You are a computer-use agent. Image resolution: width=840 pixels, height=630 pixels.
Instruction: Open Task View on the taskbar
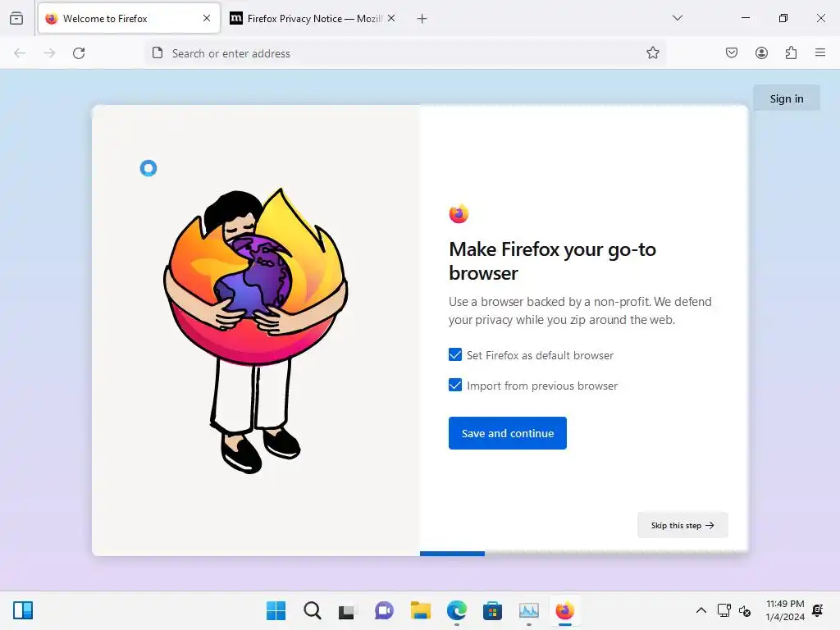[348, 610]
